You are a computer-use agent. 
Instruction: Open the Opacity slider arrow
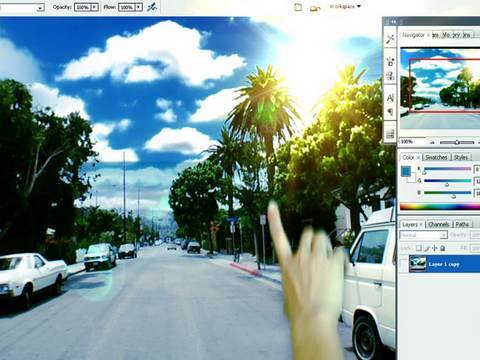point(95,7)
